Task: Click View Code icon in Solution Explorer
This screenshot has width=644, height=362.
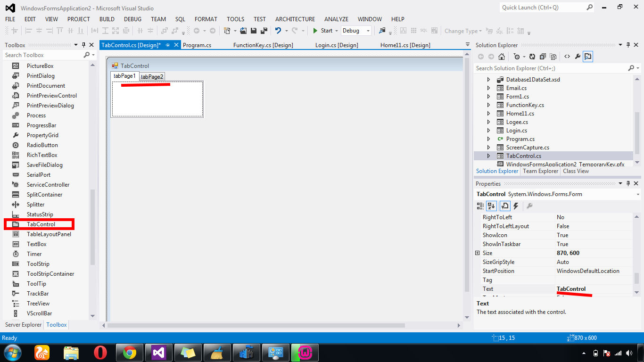Action: pyautogui.click(x=567, y=57)
